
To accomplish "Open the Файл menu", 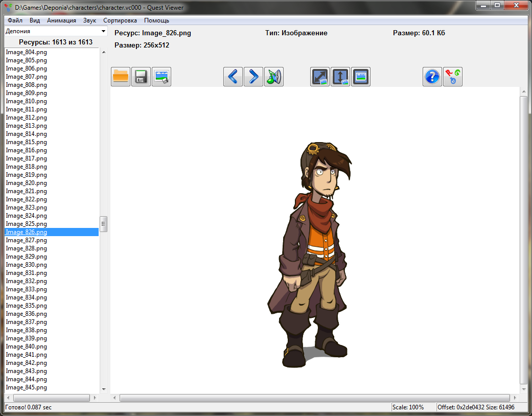I will 15,20.
